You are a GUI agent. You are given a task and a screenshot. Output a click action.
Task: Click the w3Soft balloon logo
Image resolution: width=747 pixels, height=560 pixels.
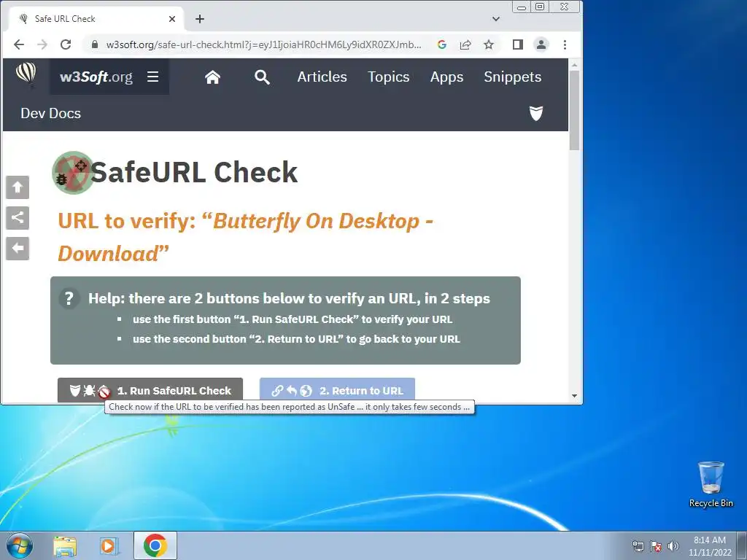tap(26, 75)
